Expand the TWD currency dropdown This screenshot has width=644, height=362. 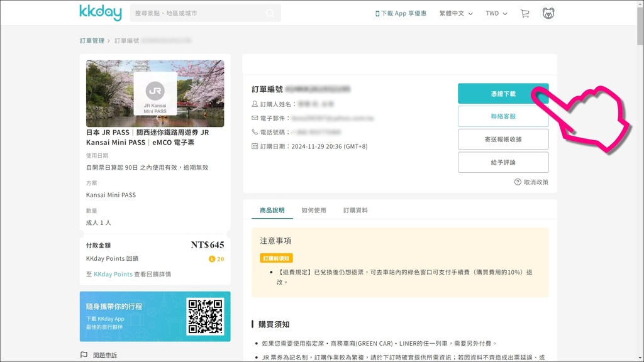[496, 14]
